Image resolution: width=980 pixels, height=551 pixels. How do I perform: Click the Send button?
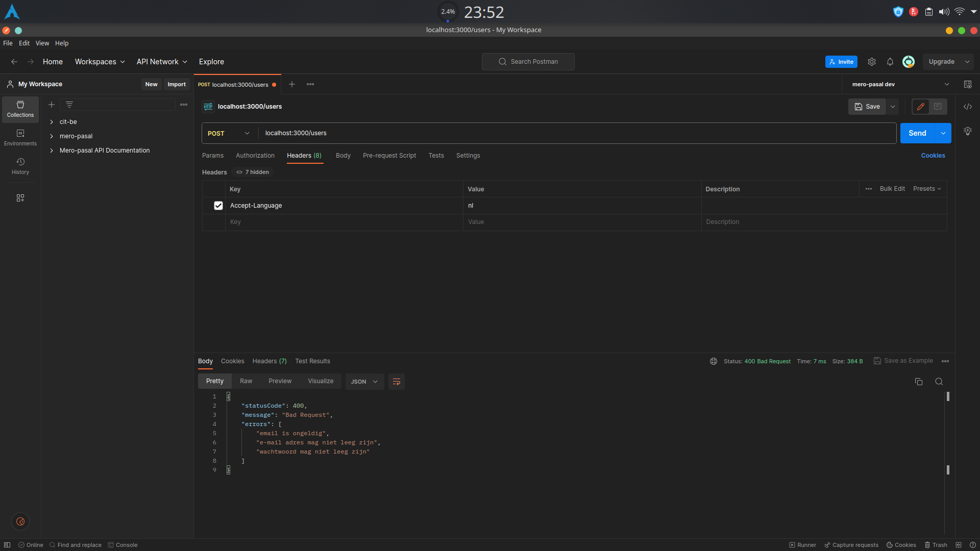[x=917, y=133]
